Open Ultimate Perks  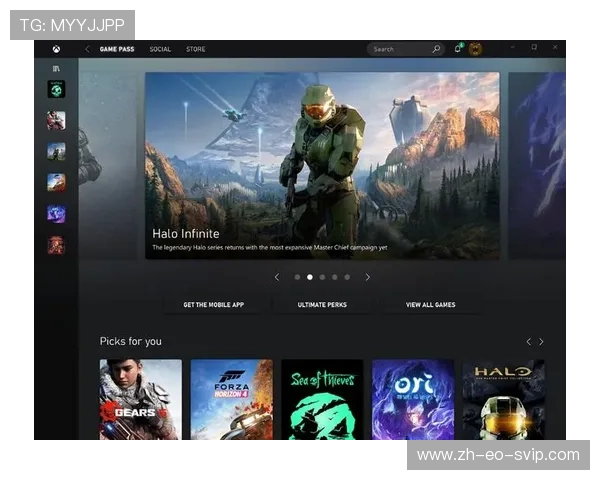[x=322, y=304]
